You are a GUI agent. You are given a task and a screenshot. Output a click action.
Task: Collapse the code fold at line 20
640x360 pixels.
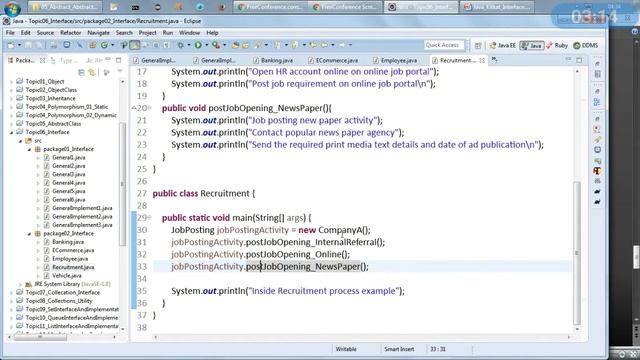[x=149, y=108]
